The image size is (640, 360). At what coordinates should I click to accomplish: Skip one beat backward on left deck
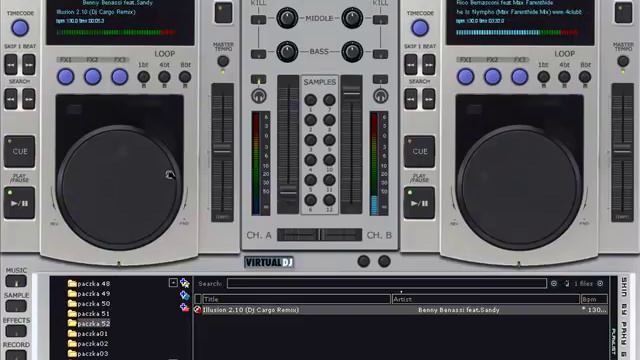point(11,64)
